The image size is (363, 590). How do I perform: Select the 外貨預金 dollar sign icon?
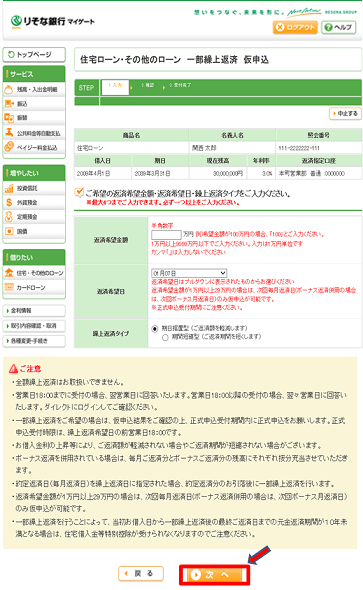tap(9, 202)
